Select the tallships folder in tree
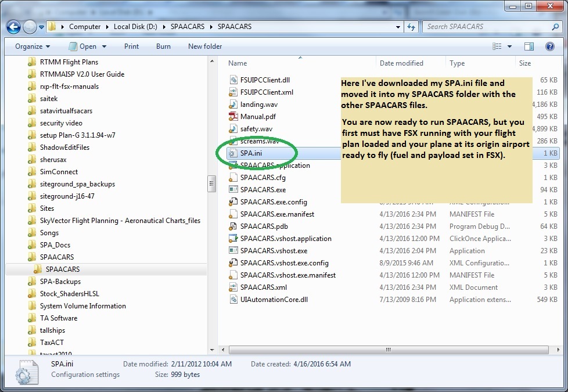The width and height of the screenshot is (568, 392). point(52,330)
